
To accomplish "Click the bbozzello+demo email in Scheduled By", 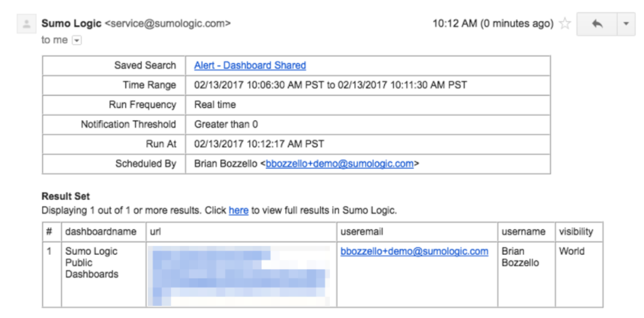I will click(x=340, y=163).
